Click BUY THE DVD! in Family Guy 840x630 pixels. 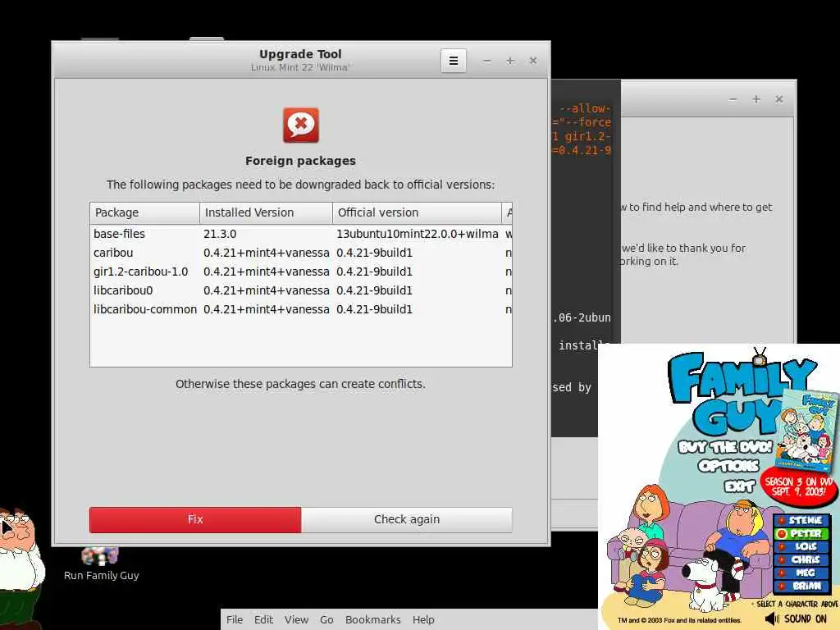(725, 446)
